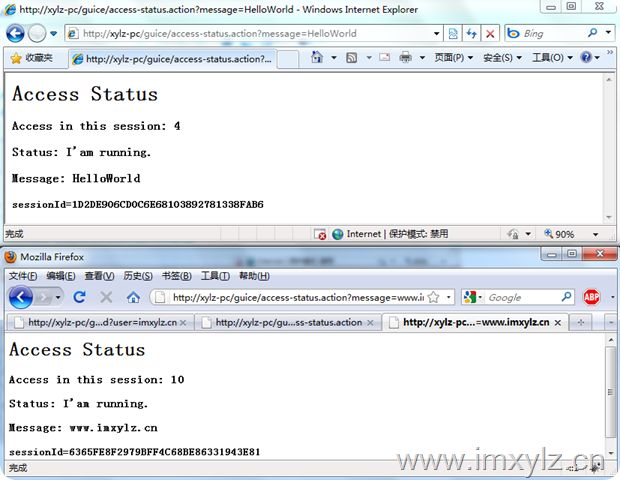Open the IE Safety (S) menu
This screenshot has width=620, height=480.
coord(502,58)
